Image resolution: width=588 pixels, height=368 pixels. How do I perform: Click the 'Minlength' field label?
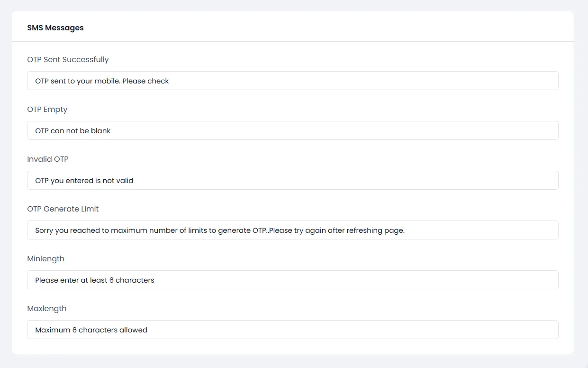point(46,259)
